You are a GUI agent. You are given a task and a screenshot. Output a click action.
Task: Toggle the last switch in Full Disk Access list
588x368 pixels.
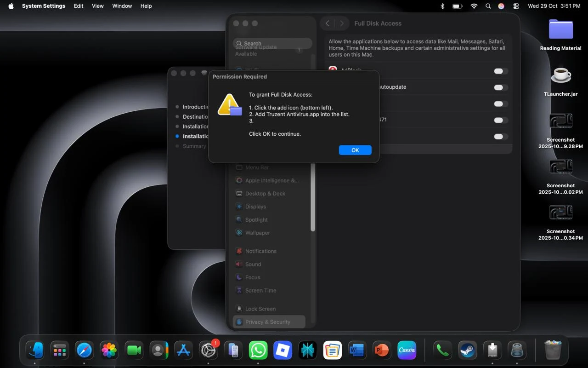tap(500, 137)
